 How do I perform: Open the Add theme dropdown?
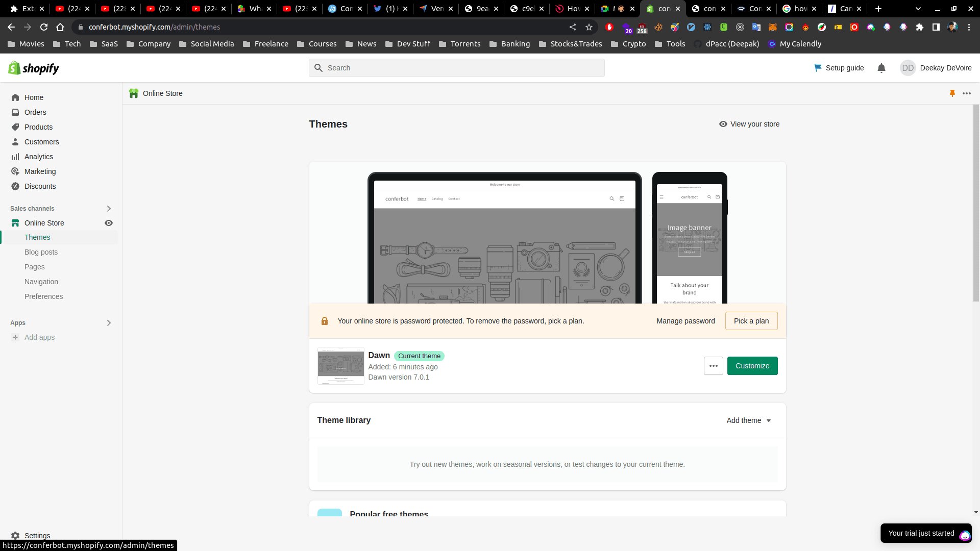(x=749, y=420)
